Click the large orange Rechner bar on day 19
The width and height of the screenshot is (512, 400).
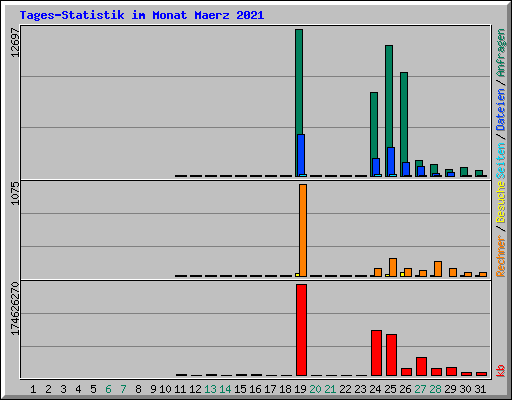click(x=303, y=230)
